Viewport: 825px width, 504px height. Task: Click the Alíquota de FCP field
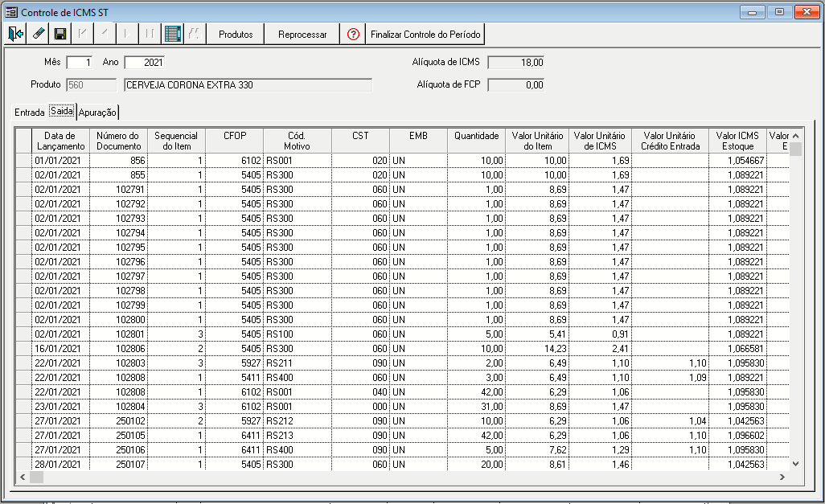[515, 85]
